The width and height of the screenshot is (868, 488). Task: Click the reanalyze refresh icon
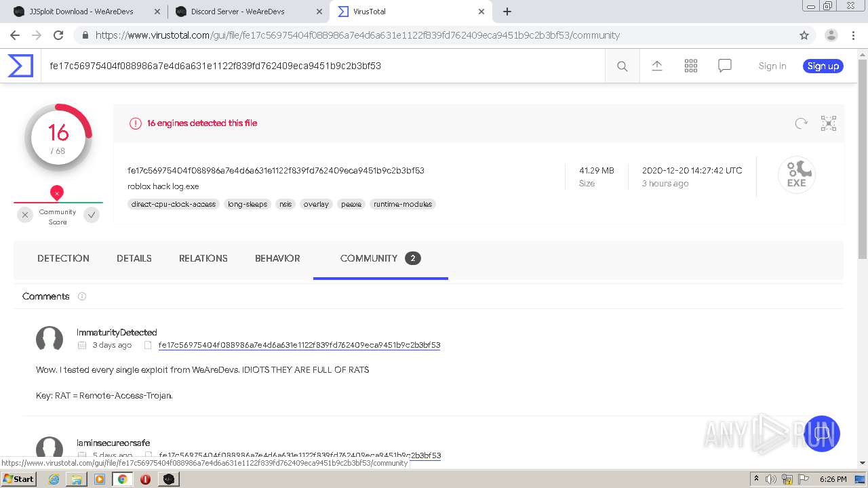click(802, 123)
